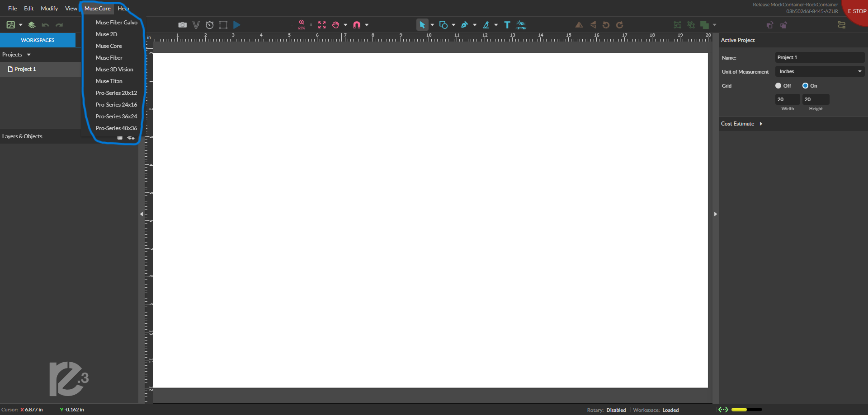Start the job with the play button

coord(236,25)
